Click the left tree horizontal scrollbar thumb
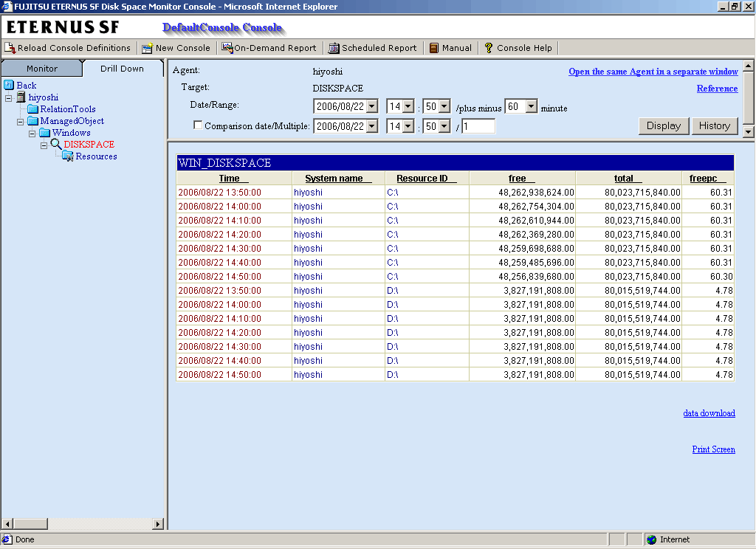The image size is (756, 549). click(x=30, y=523)
